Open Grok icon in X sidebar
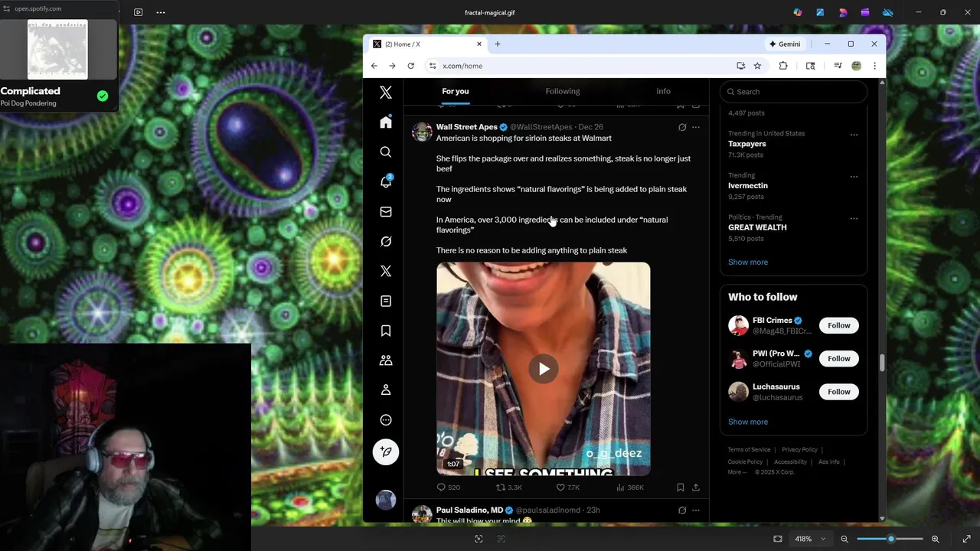 [386, 242]
